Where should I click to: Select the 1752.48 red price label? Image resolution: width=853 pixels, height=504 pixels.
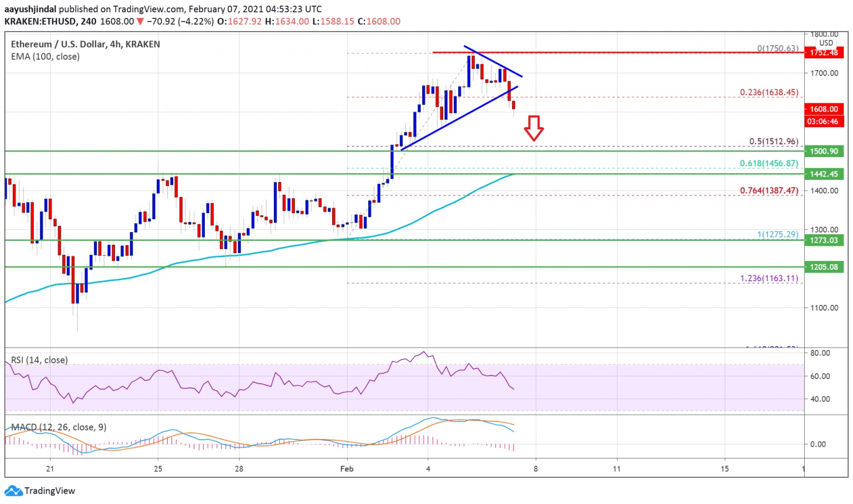click(824, 53)
